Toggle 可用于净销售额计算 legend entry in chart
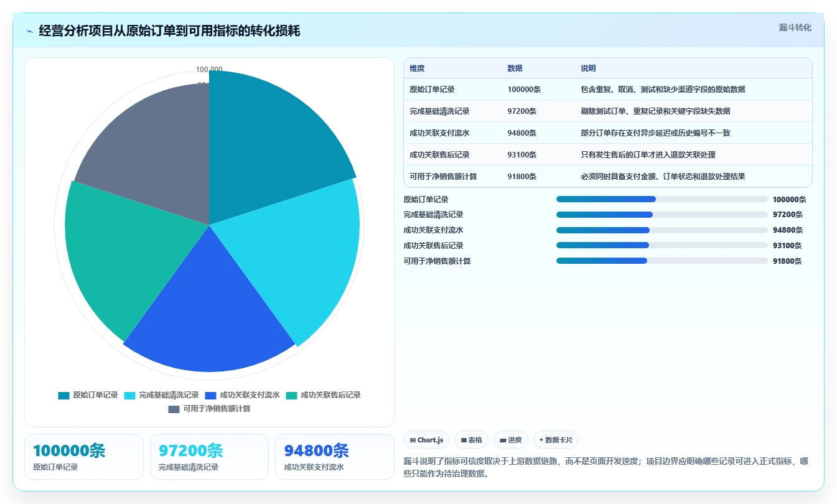This screenshot has width=837, height=504. (x=209, y=409)
